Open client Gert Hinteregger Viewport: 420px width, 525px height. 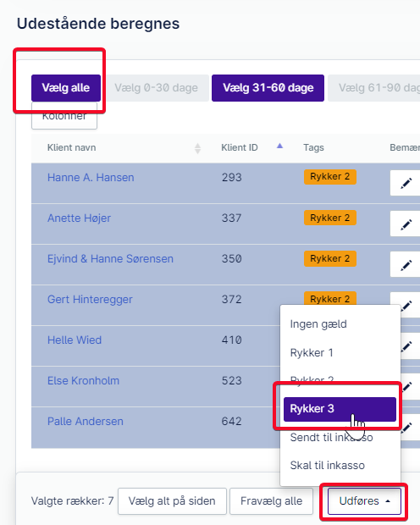point(90,299)
